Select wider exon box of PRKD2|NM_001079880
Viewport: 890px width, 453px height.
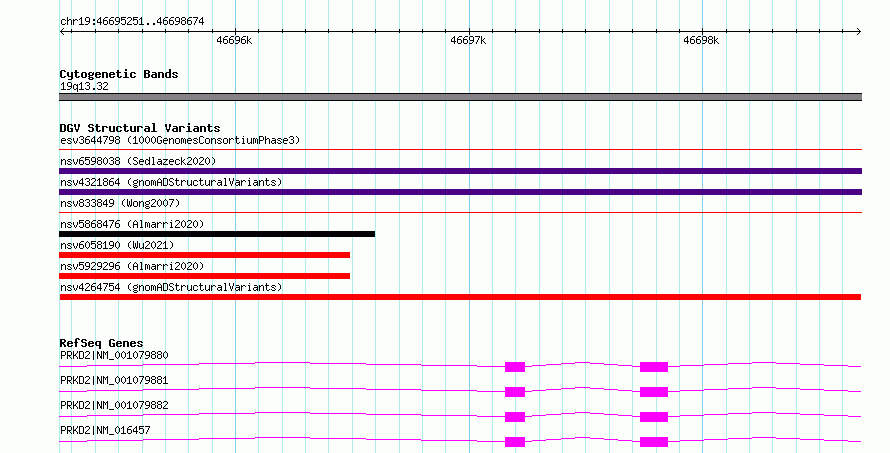pos(654,367)
